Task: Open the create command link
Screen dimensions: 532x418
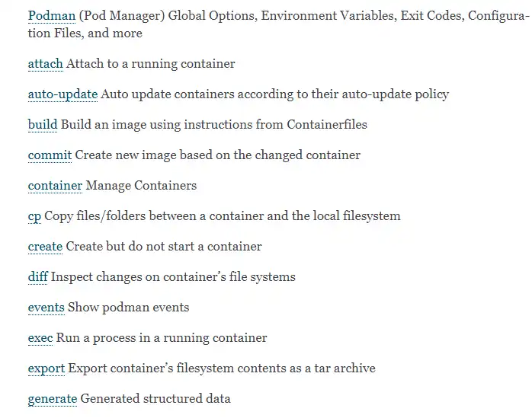Action: click(x=45, y=247)
